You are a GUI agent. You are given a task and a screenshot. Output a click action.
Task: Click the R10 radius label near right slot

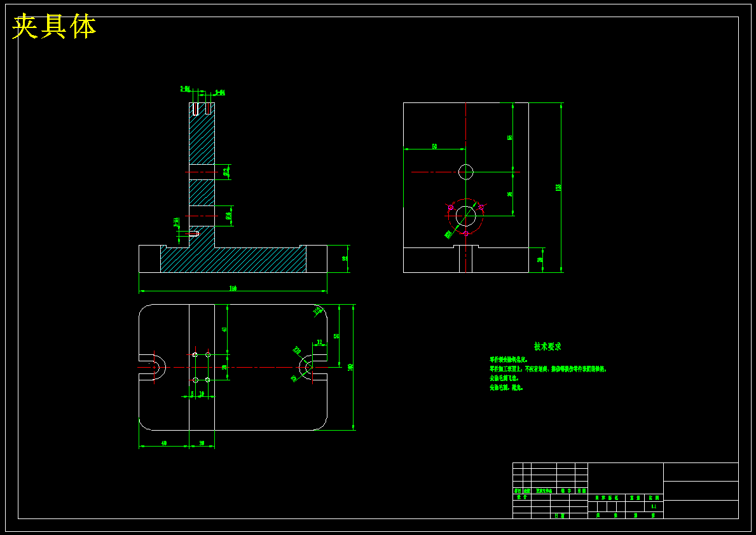tap(297, 351)
